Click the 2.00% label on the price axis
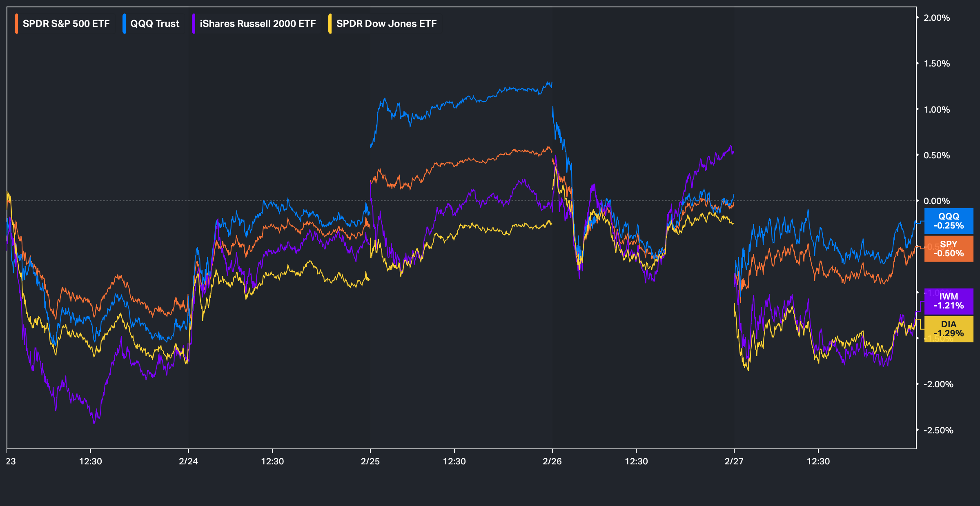 937,18
